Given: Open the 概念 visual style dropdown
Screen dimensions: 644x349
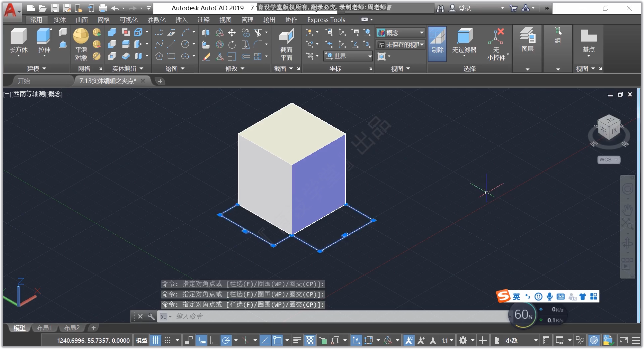Looking at the screenshot, I should click(401, 33).
